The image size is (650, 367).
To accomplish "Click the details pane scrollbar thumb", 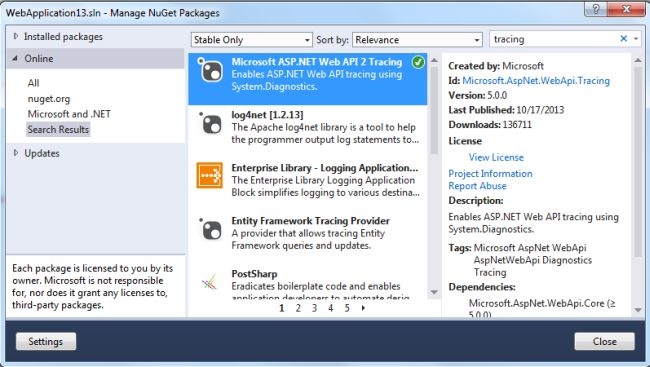I will tap(638, 162).
